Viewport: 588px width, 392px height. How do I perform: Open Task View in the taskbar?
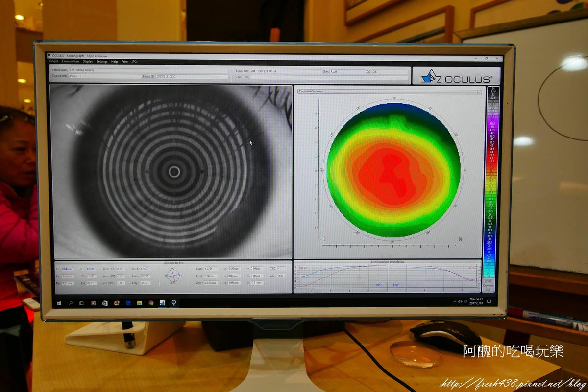click(x=82, y=303)
